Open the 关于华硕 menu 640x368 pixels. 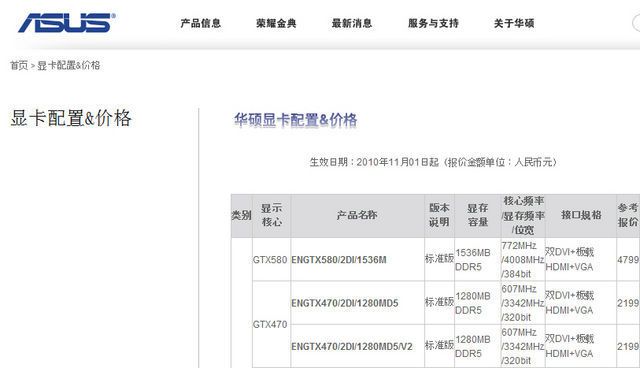pyautogui.click(x=514, y=23)
